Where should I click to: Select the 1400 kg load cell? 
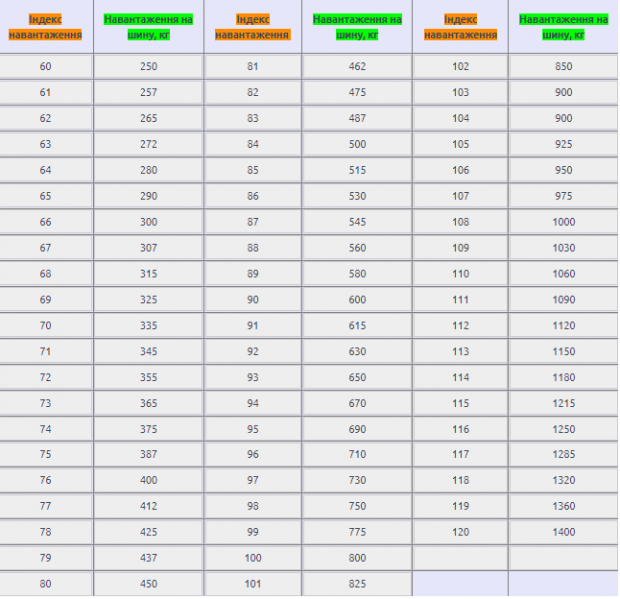coord(563,533)
